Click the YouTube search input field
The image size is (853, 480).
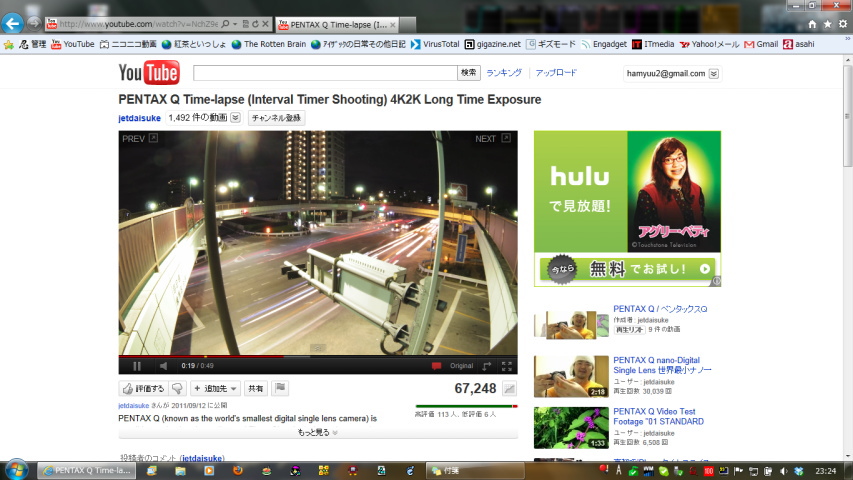click(x=325, y=73)
